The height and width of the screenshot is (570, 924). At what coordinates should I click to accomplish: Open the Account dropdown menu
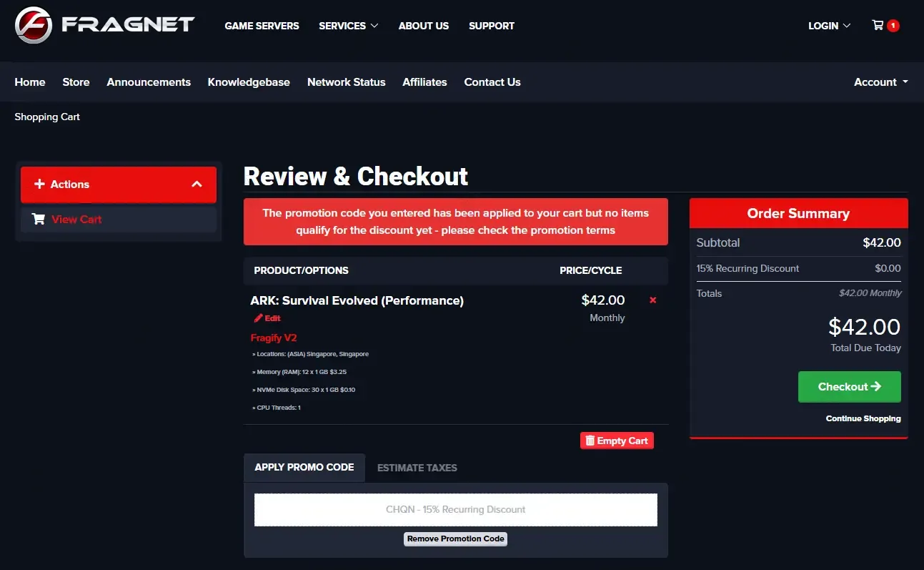point(881,82)
